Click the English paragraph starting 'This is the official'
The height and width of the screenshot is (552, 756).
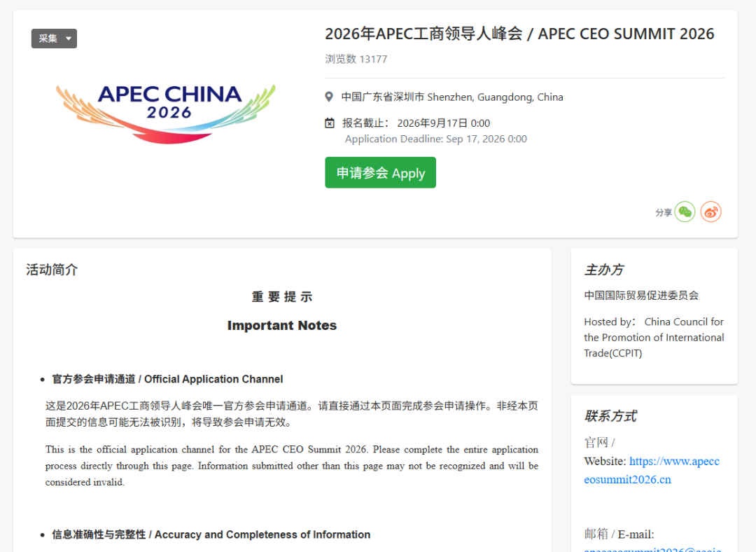click(292, 466)
